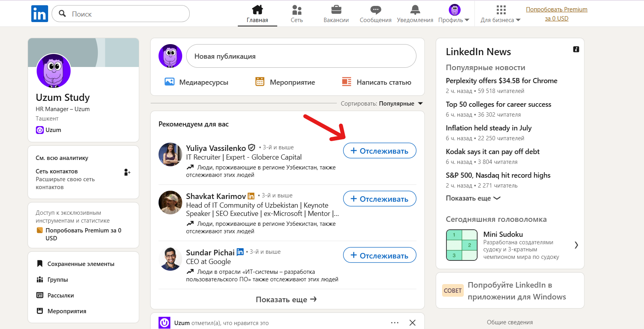This screenshot has height=329, width=644.
Task: Open the Уведомления bell icon
Action: (x=415, y=10)
